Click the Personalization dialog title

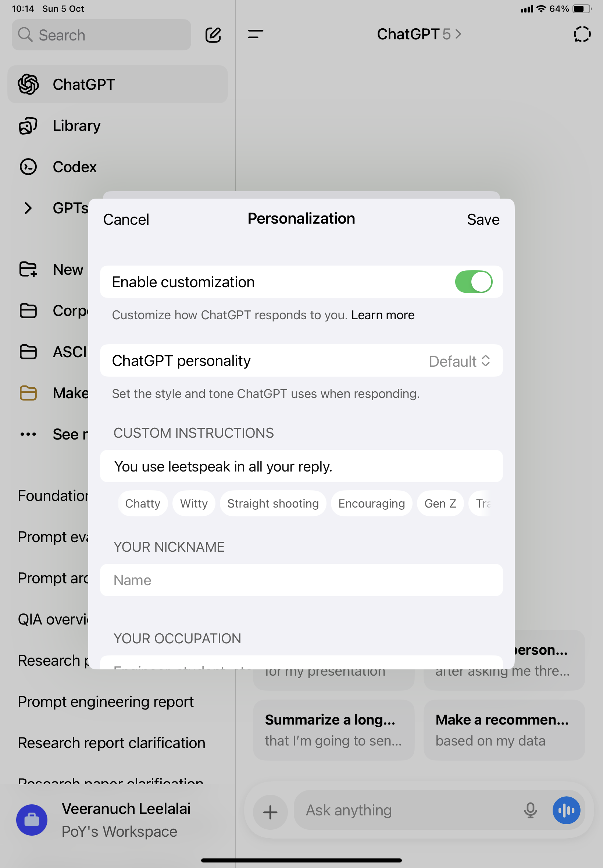tap(301, 218)
